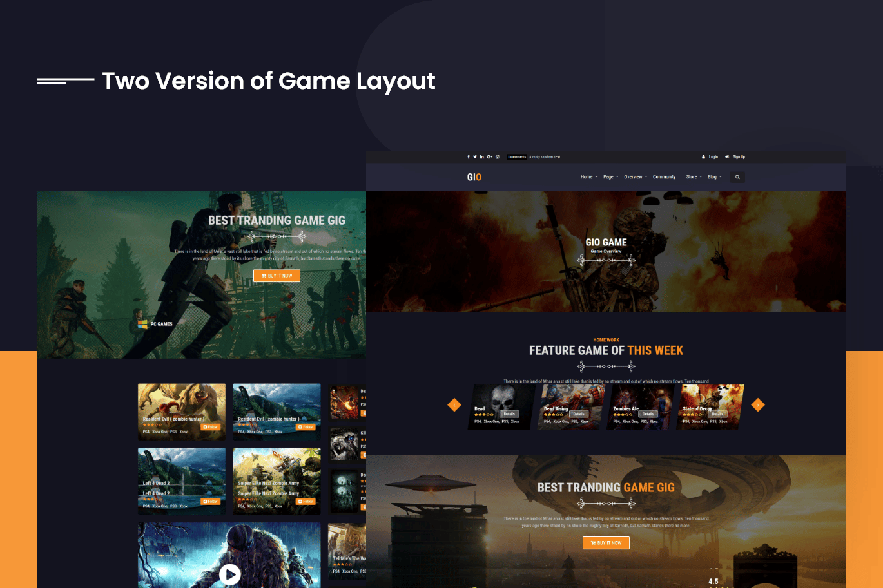Click Details on the State of Decay card
This screenshot has width=883, height=588.
(x=717, y=414)
